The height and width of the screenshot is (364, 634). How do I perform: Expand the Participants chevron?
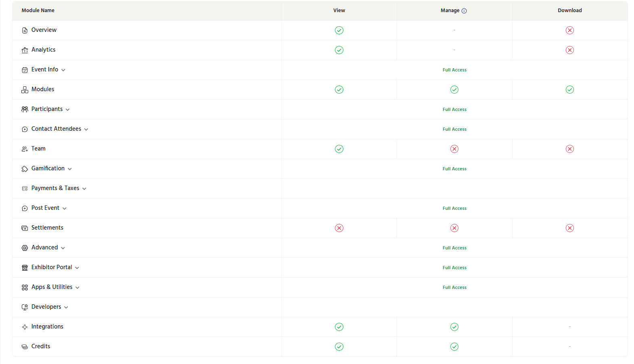(x=67, y=110)
